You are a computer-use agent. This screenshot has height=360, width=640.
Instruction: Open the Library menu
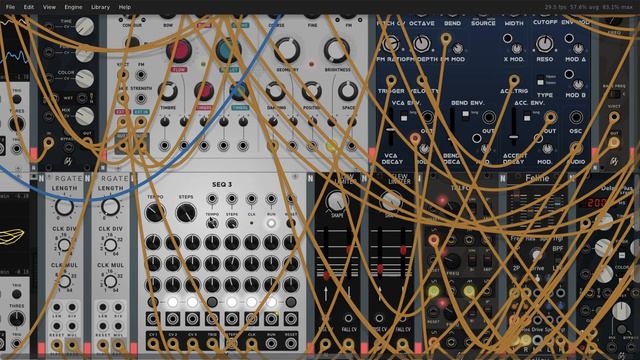point(100,7)
